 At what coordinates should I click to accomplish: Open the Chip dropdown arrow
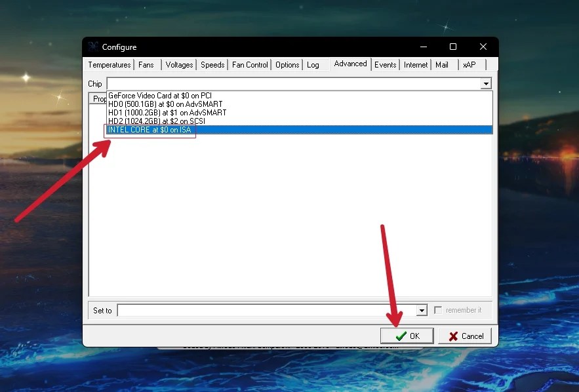[486, 83]
